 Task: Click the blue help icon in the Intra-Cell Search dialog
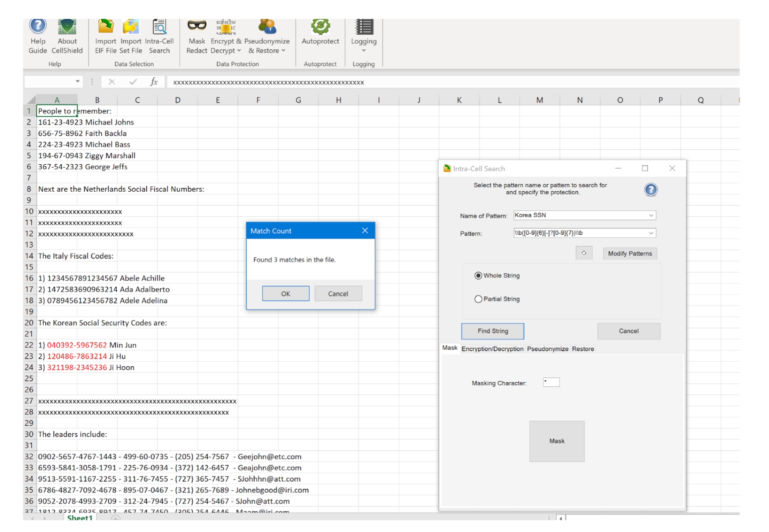[x=651, y=190]
